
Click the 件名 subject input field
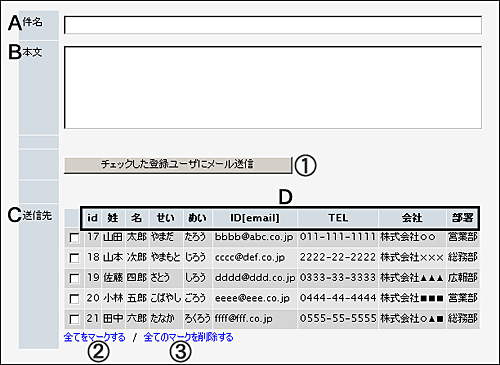273,25
